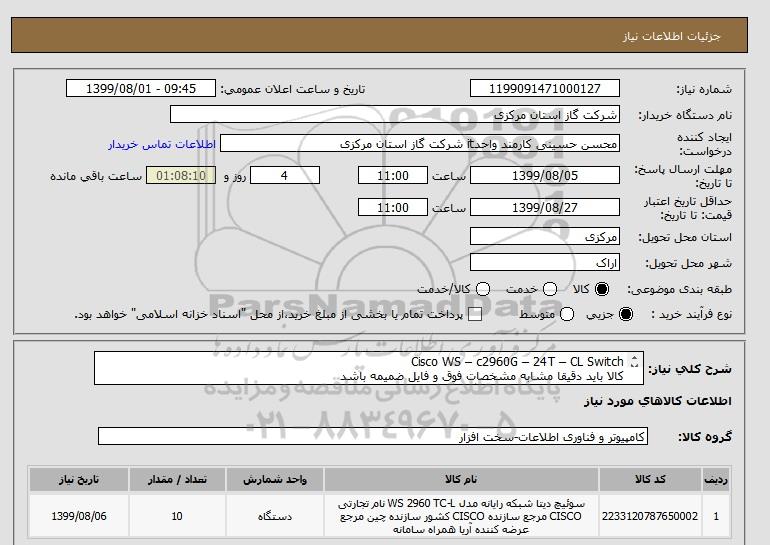Image resolution: width=770 pixels, height=545 pixels.
Task: Toggle the اسناد خزانه اسلامی payment checkbox
Action: [x=475, y=315]
